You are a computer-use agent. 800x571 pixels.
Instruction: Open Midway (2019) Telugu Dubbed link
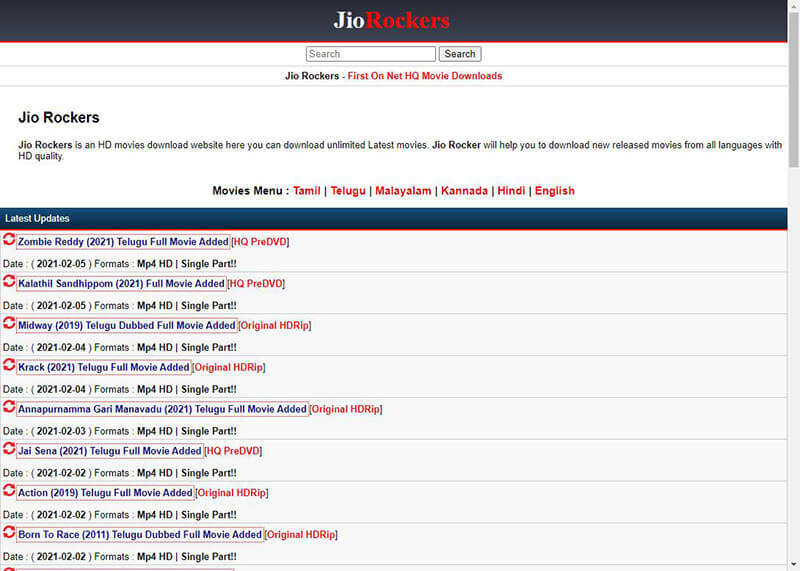click(127, 326)
